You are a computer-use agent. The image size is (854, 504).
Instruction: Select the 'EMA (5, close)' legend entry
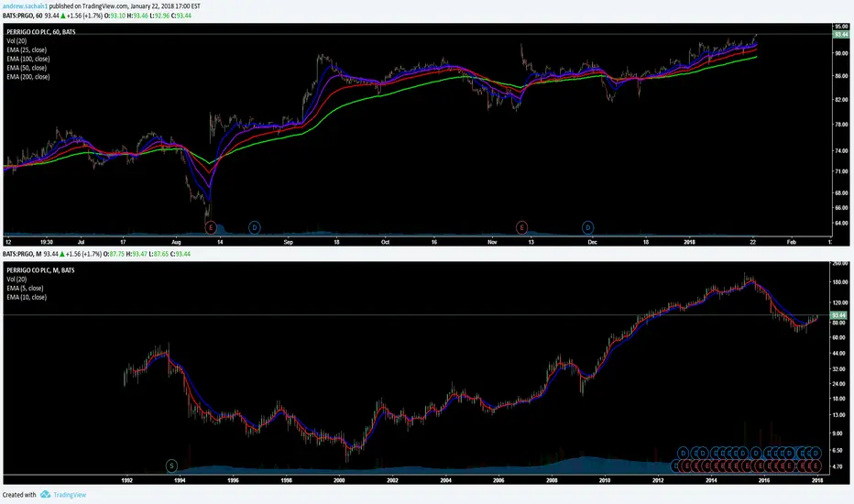click(25, 289)
